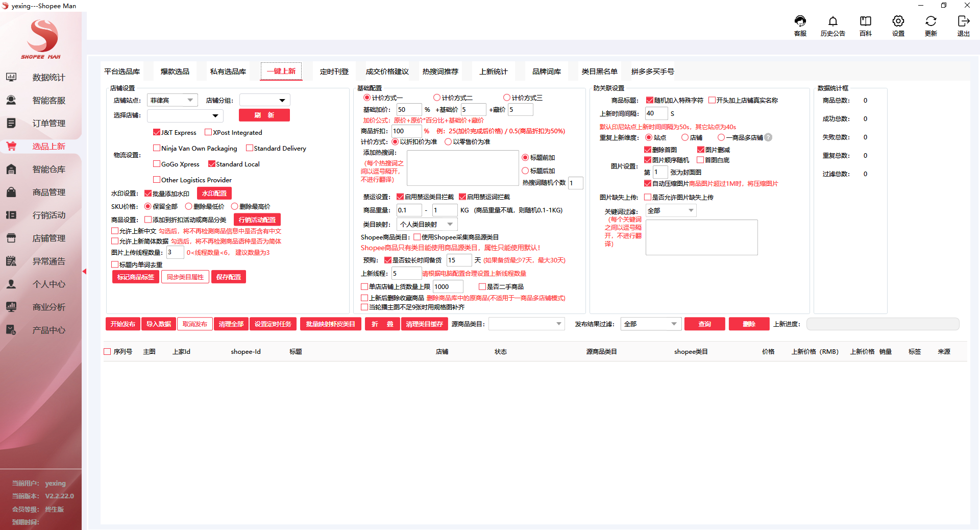Enable Ninja Van Own Packaging checkbox
Screen dimensions: 980x530
[x=157, y=148]
